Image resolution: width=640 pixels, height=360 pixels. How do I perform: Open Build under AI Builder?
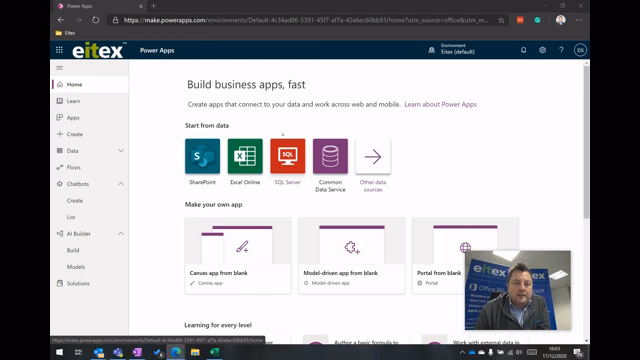[x=73, y=250]
